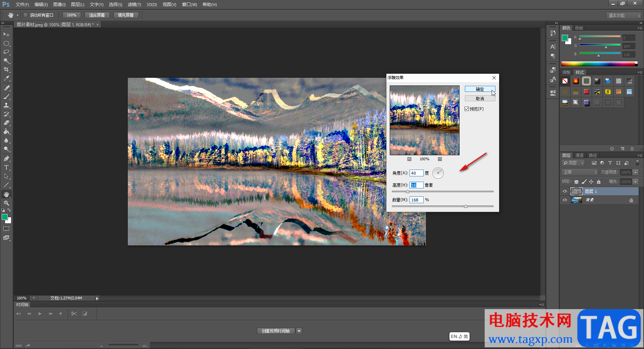Switch to the Swatches tab
The width and height of the screenshot is (644, 349).
tap(579, 28)
